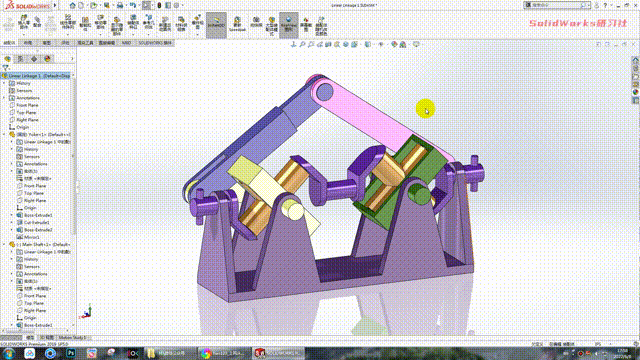Expand the top-level Annotations node
Image resolution: width=640 pixels, height=360 pixels.
tap(4, 98)
